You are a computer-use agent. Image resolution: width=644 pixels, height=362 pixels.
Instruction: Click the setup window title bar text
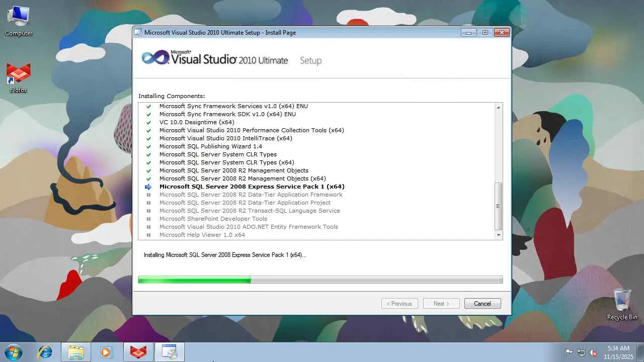pos(220,33)
